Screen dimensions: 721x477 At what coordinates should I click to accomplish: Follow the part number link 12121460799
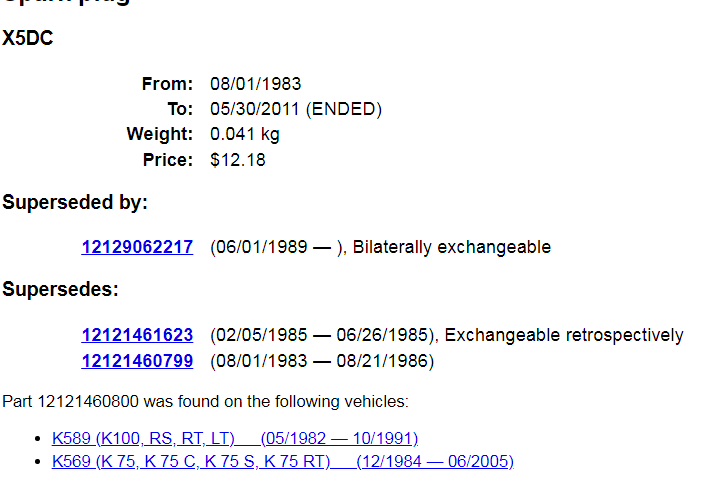(x=137, y=360)
